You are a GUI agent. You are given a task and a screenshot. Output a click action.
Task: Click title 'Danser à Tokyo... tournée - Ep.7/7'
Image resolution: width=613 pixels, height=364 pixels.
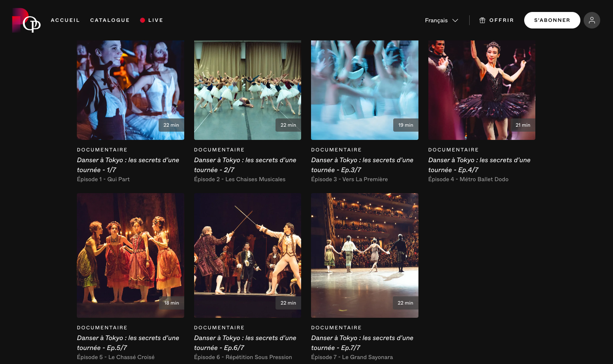click(x=362, y=343)
